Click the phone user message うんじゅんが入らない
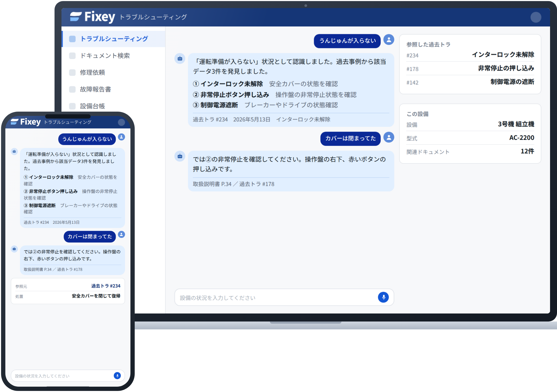 click(x=87, y=139)
